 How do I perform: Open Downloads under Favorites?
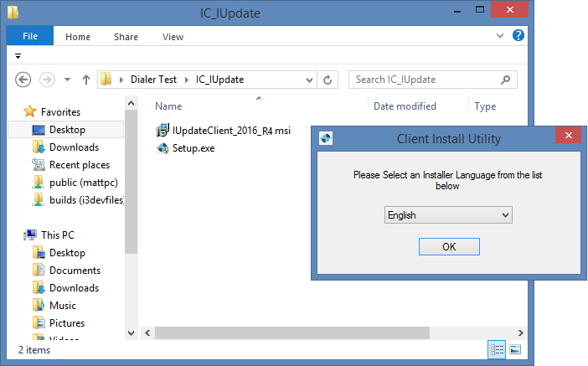[74, 147]
